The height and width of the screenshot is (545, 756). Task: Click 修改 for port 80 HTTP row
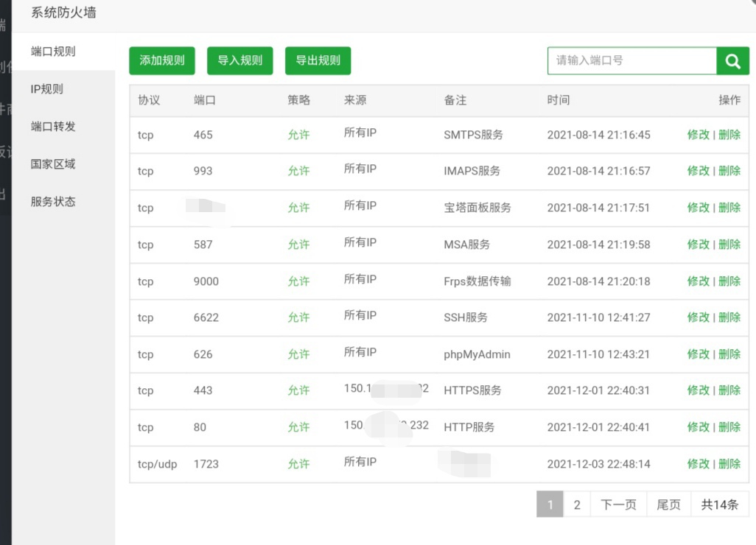(x=698, y=427)
